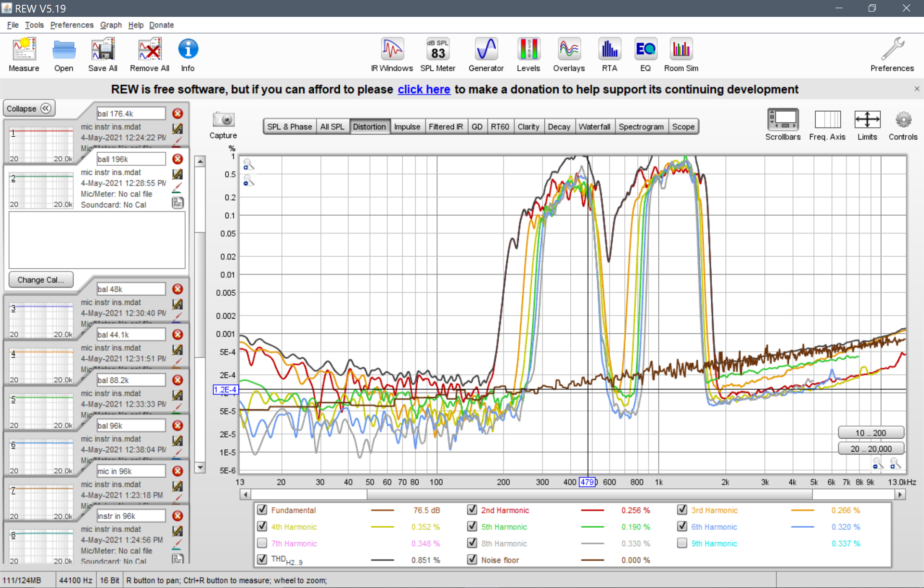
Task: Dismiss the donation banner
Action: (x=917, y=89)
